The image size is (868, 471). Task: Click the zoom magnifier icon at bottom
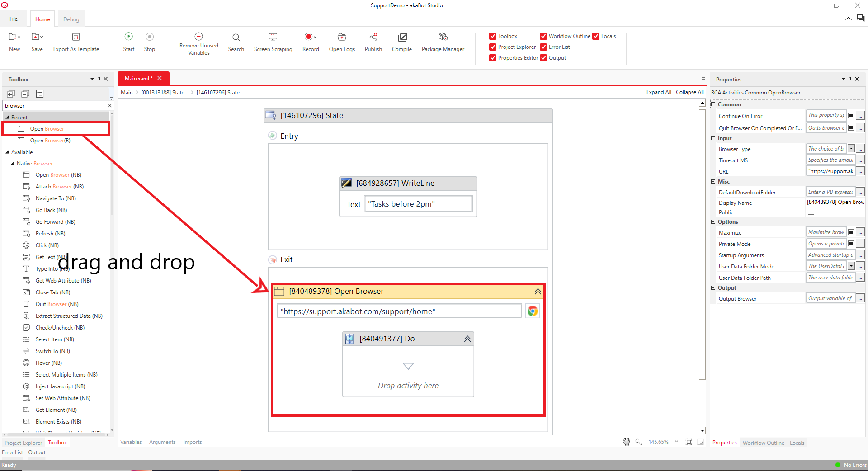coord(638,442)
